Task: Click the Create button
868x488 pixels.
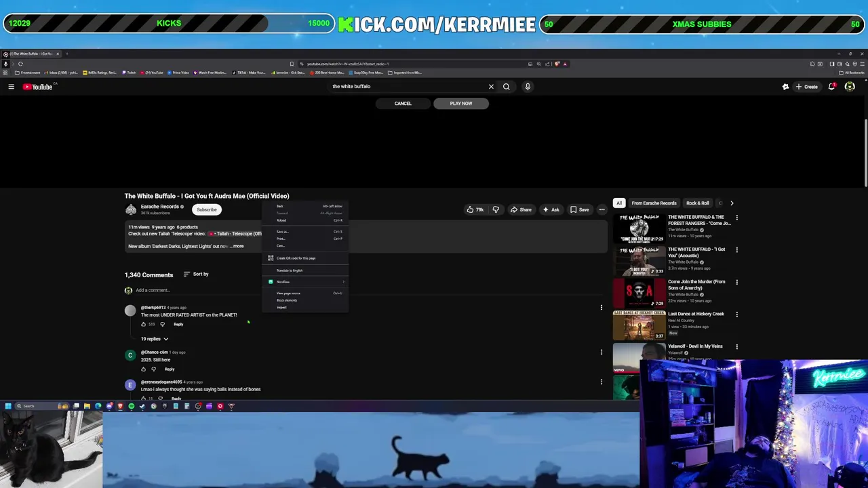Action: pyautogui.click(x=807, y=87)
